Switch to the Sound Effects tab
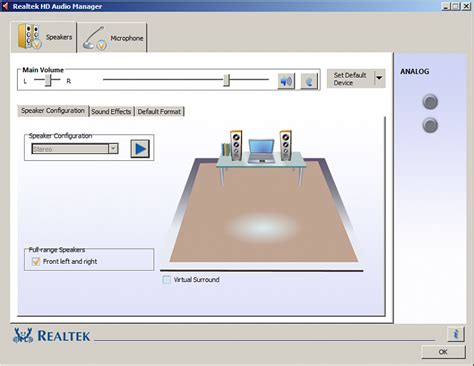Viewport: 474px width, 366px height. point(111,112)
